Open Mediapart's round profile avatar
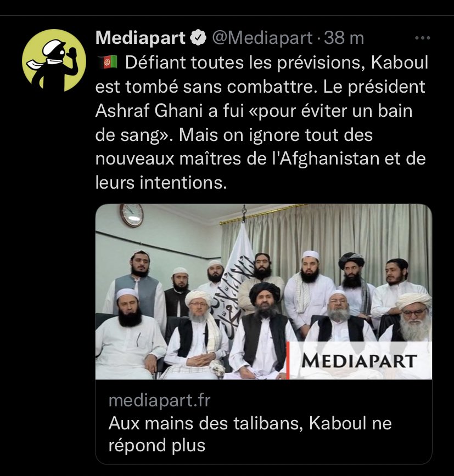454x476 pixels. [54, 60]
